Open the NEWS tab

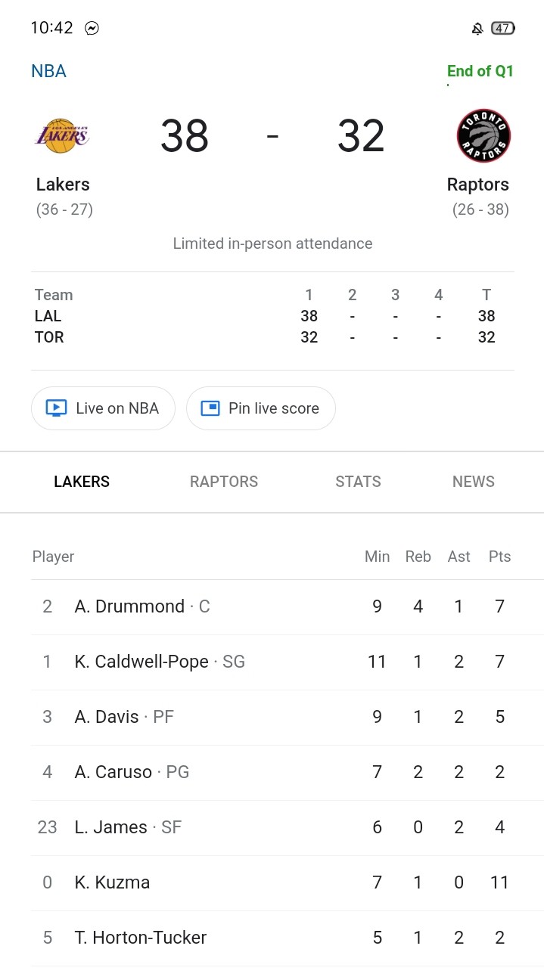(474, 482)
